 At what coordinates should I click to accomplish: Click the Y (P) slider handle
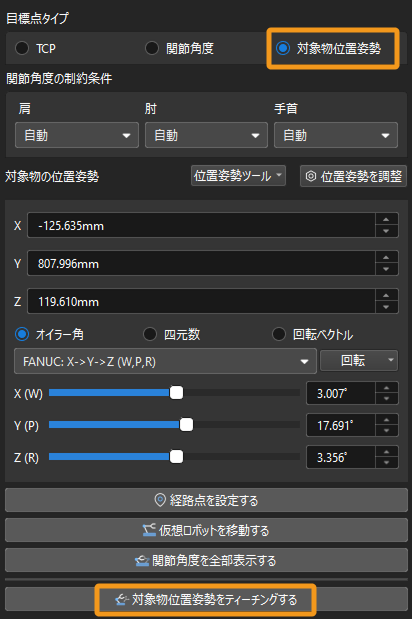click(x=186, y=425)
